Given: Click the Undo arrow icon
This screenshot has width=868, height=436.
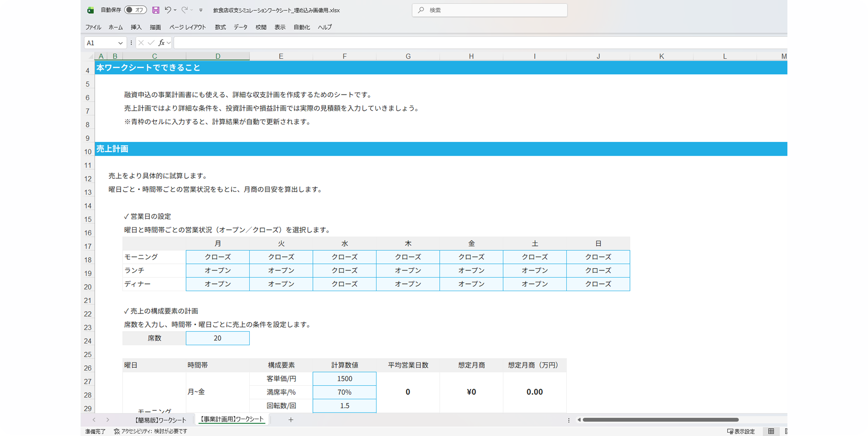Looking at the screenshot, I should coord(168,10).
